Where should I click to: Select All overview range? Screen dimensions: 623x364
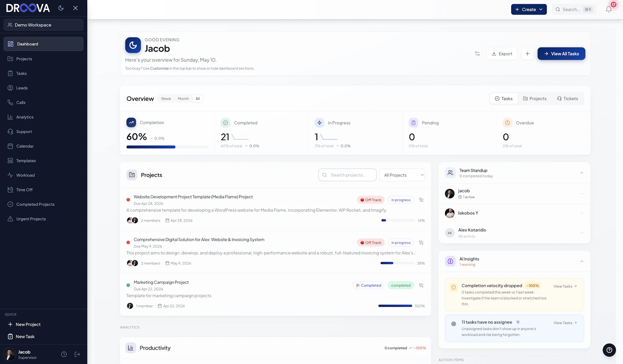(x=198, y=99)
